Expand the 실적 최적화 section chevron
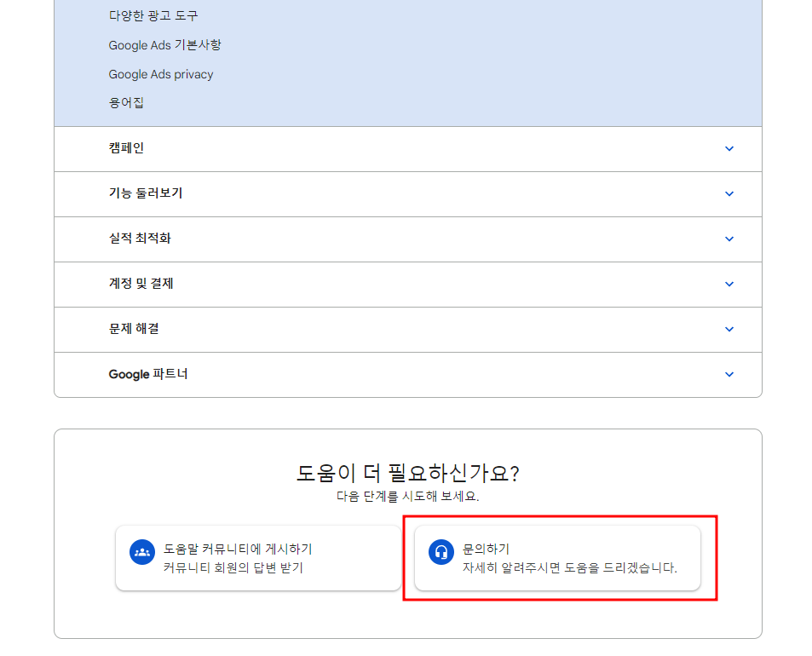Viewport: 812px width, 656px height. click(729, 239)
